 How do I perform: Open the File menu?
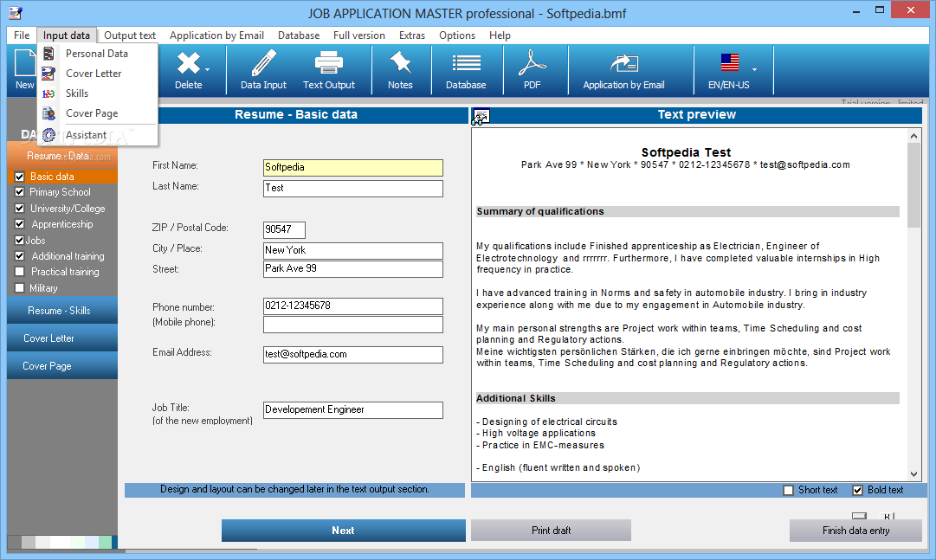(x=22, y=35)
